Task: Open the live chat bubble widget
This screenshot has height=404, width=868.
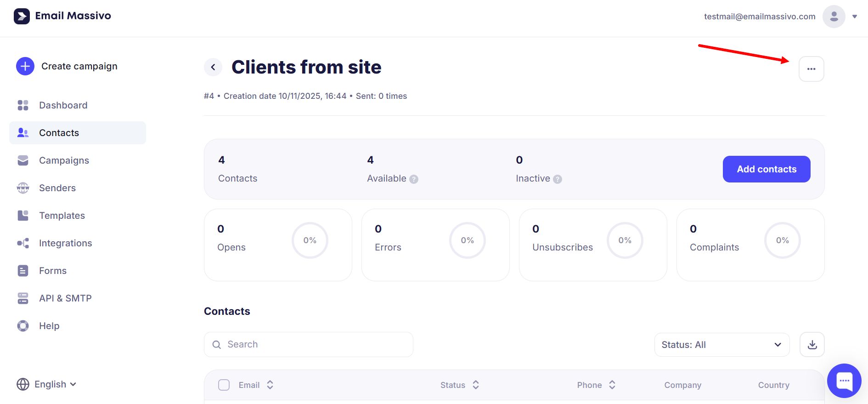Action: 844,381
